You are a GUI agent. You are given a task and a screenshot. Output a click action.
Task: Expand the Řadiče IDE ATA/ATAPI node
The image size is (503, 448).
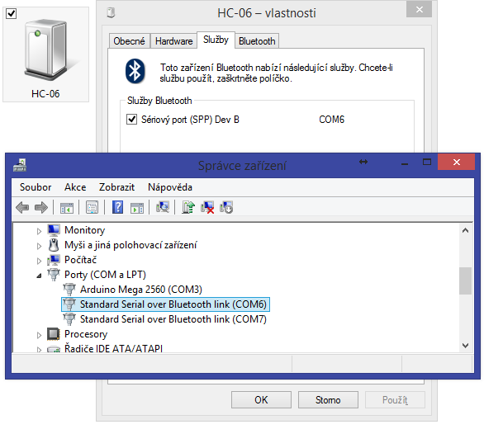(39, 350)
